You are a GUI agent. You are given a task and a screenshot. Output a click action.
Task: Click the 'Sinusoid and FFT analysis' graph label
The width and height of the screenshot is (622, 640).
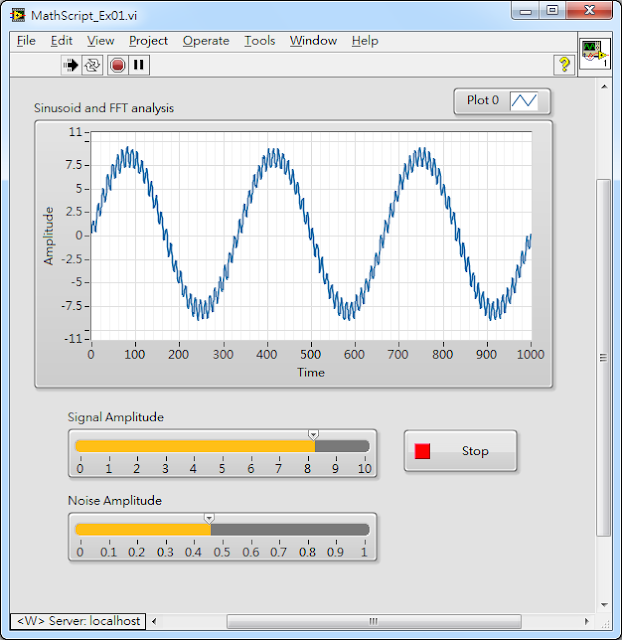click(x=104, y=108)
